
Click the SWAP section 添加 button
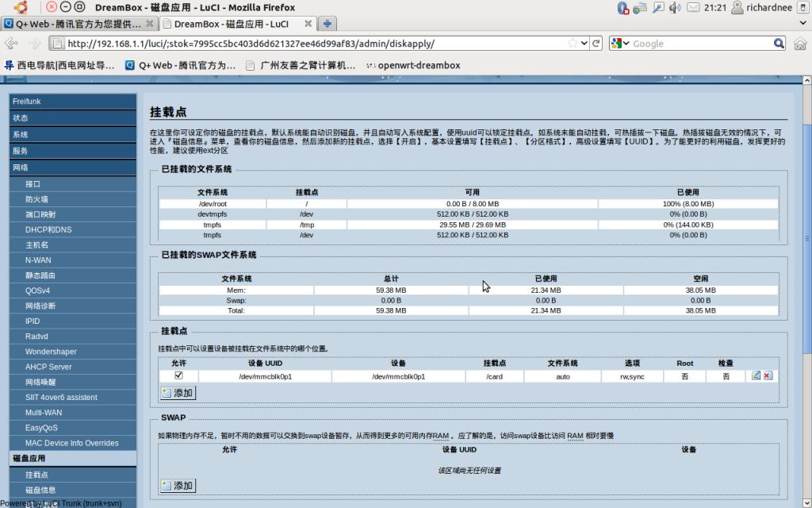tap(178, 486)
